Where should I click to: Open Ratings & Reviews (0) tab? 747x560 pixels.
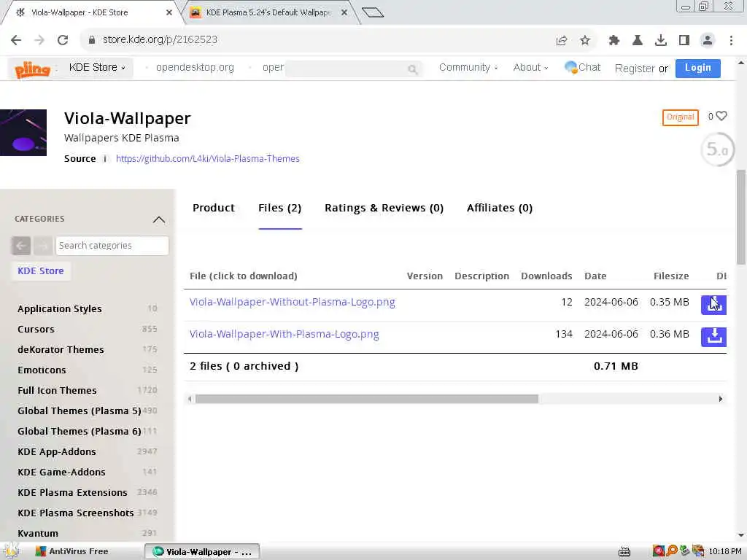pyautogui.click(x=384, y=208)
